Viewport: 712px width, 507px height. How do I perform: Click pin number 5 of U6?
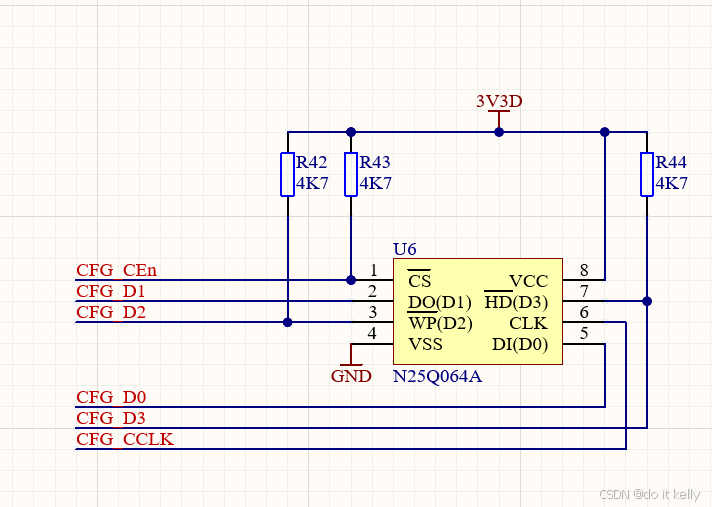coord(584,334)
